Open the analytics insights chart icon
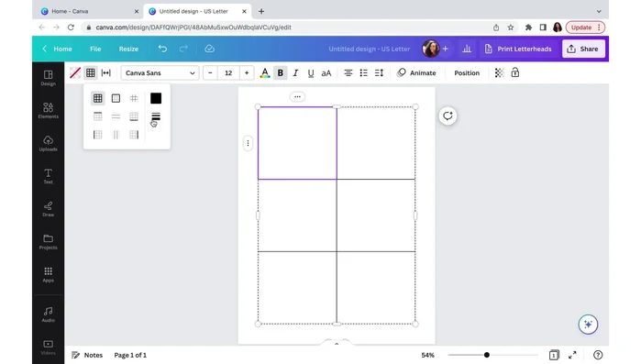641x364 pixels. click(x=467, y=49)
